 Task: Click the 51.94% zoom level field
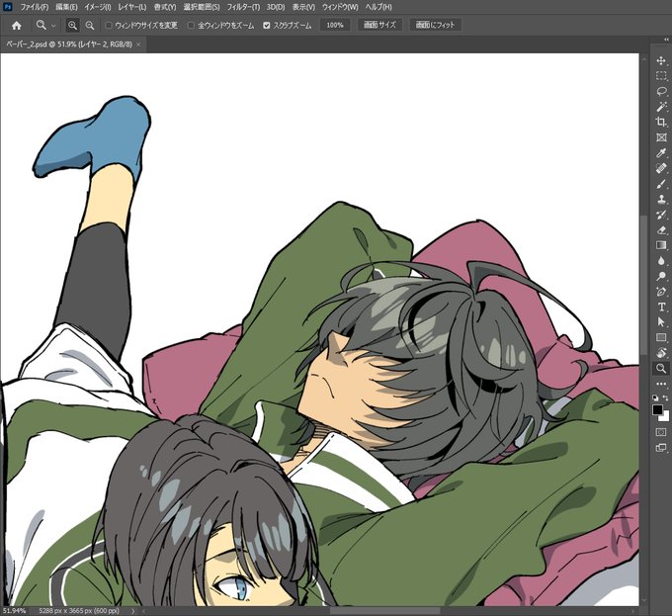[14, 610]
